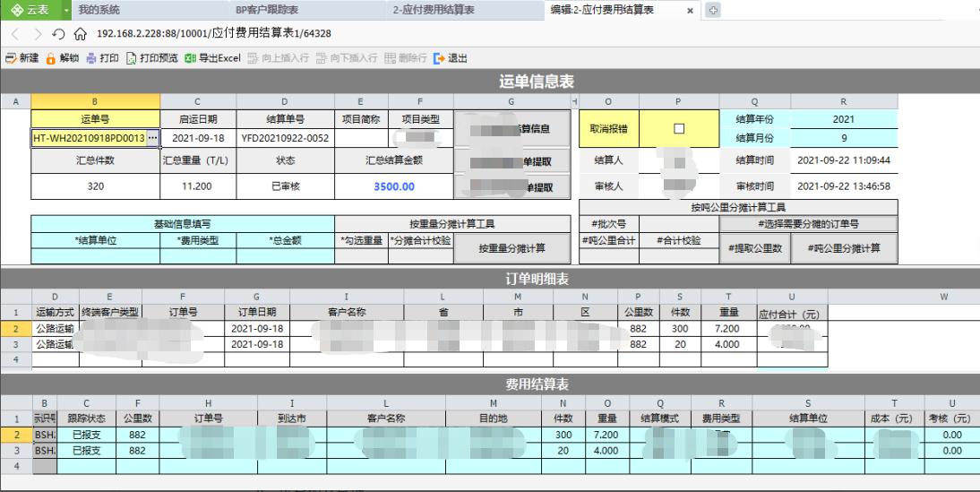Click the address bar URL

click(x=214, y=34)
